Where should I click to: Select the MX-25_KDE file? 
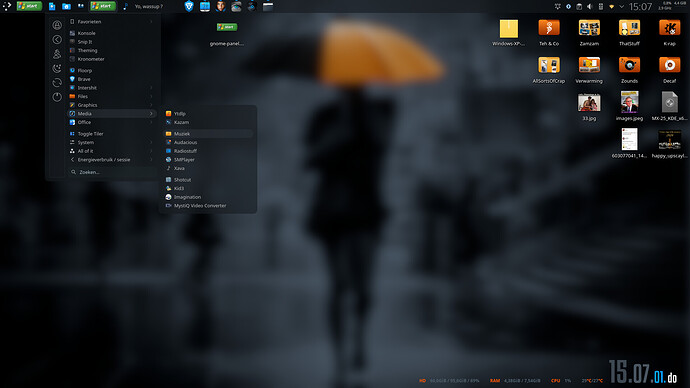669,106
